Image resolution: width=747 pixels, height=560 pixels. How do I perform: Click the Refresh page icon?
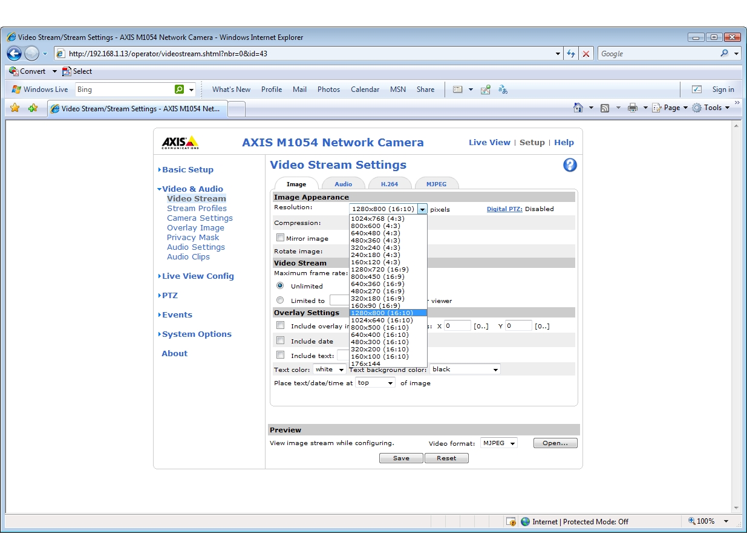click(x=571, y=54)
